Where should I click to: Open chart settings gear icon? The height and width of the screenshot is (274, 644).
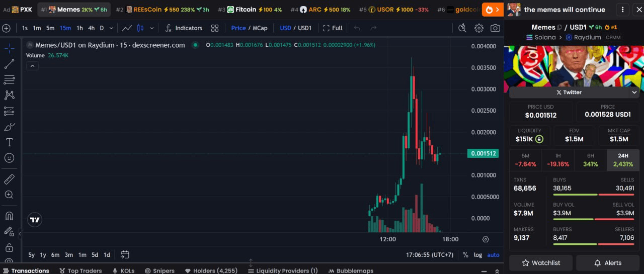click(479, 28)
